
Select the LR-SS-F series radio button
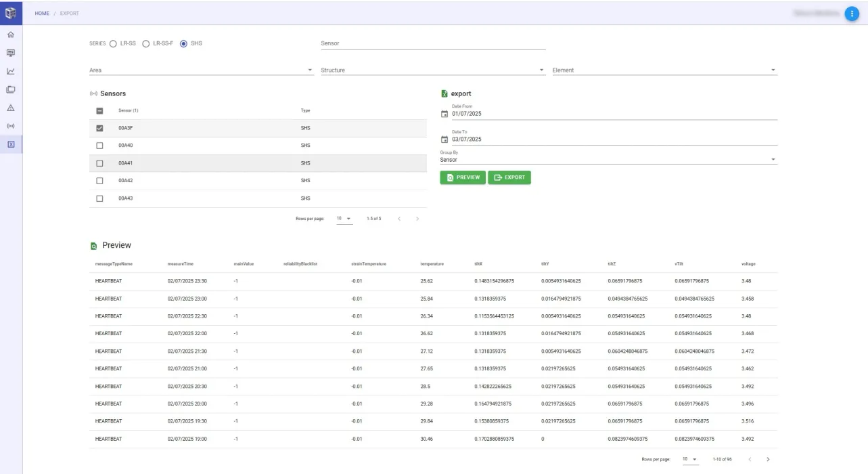145,43
